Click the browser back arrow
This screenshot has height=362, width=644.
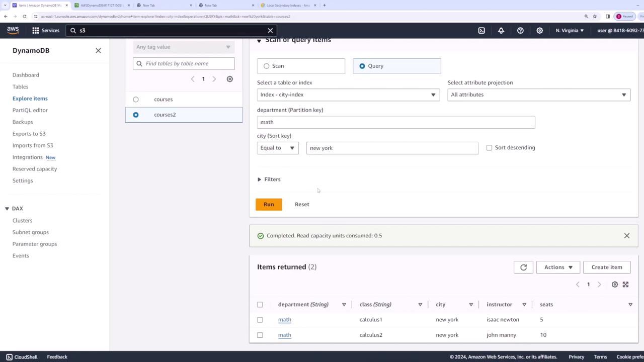coord(6,16)
